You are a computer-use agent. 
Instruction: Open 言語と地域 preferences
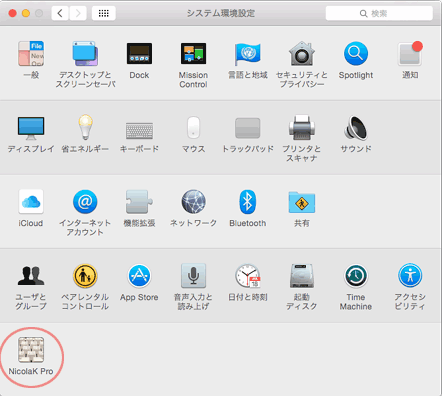(x=247, y=54)
